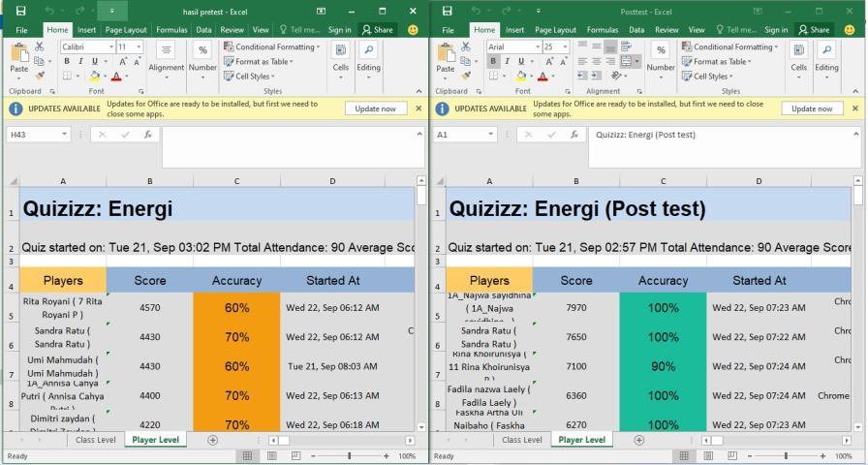Image resolution: width=868 pixels, height=465 pixels.
Task: Open font name dropdown showing Arial
Action: pyautogui.click(x=538, y=47)
